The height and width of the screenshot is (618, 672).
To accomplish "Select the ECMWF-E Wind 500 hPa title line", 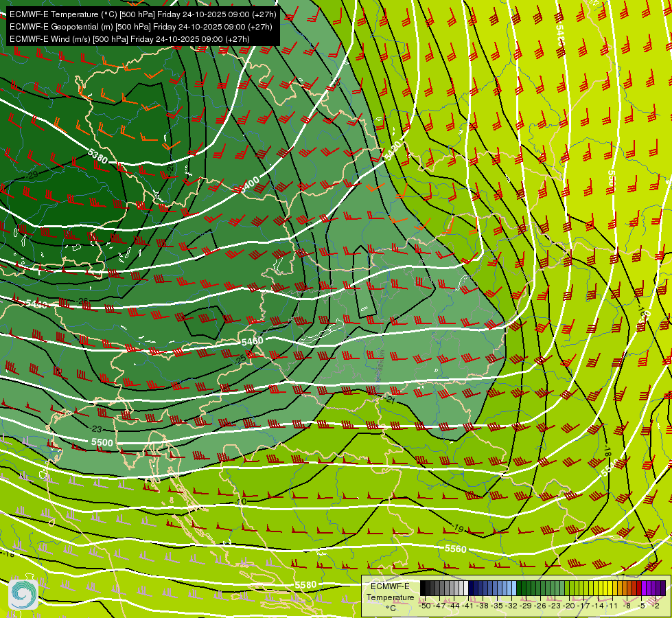I will pyautogui.click(x=130, y=39).
